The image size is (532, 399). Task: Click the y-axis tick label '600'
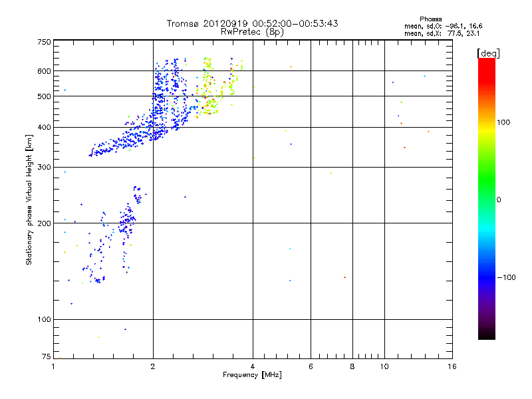tap(44, 71)
